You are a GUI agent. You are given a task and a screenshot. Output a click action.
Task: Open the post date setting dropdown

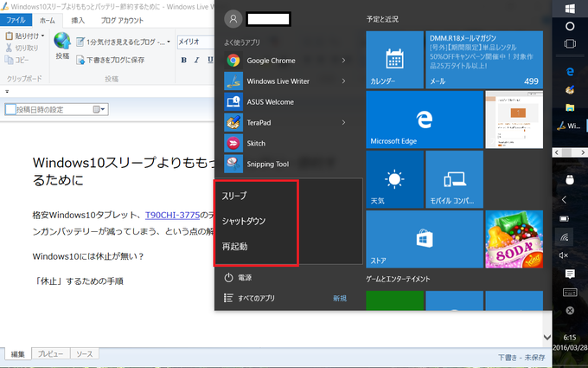point(104,110)
